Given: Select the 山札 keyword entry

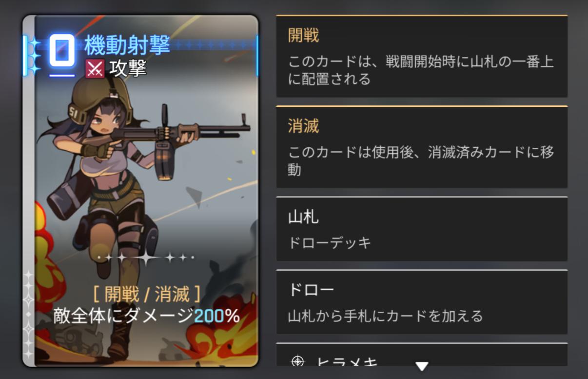Looking at the screenshot, I should pyautogui.click(x=422, y=229).
